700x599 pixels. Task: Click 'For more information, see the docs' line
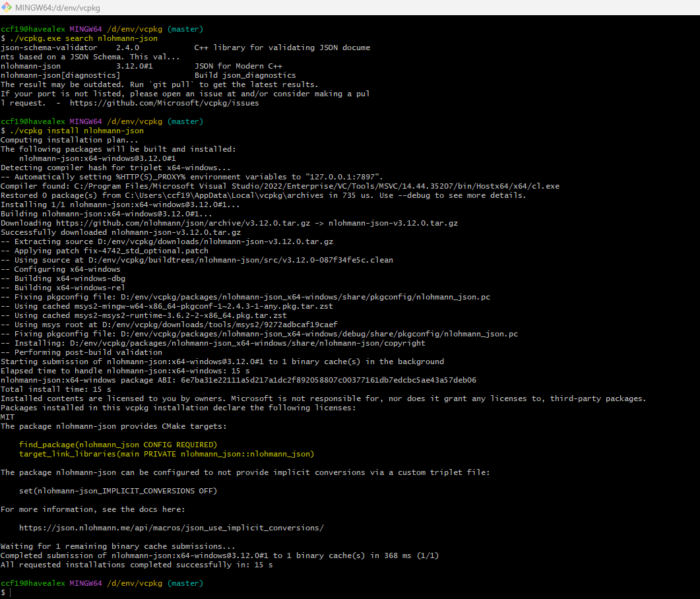tap(92, 510)
